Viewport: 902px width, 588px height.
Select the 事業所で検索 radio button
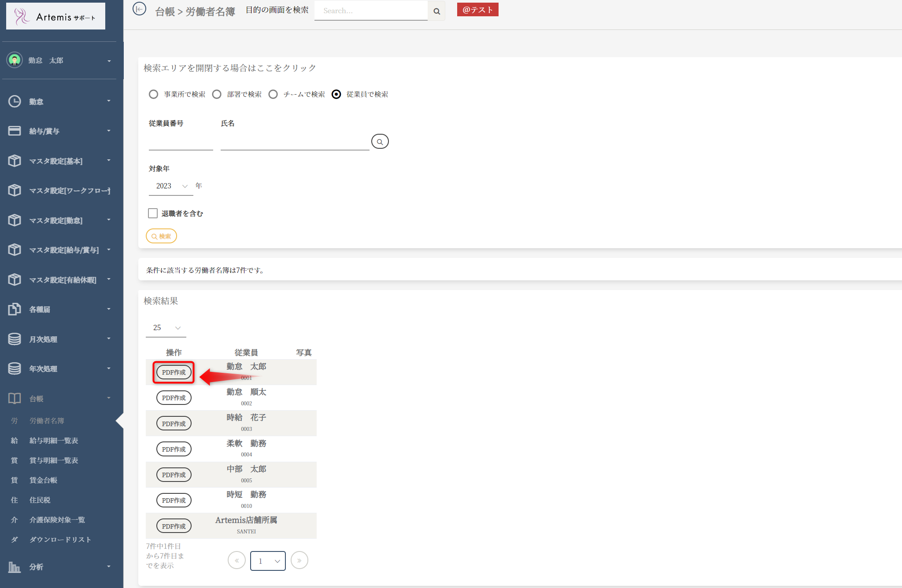pos(153,94)
